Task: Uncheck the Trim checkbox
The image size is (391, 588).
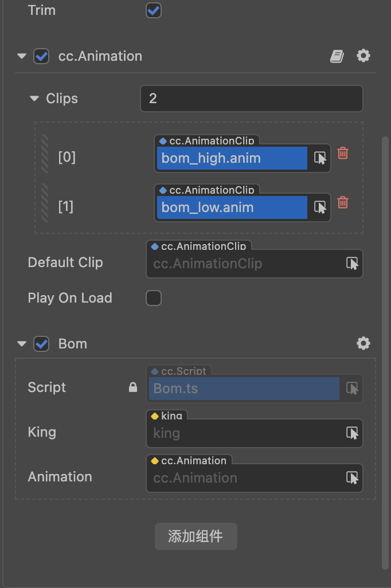Action: (154, 10)
